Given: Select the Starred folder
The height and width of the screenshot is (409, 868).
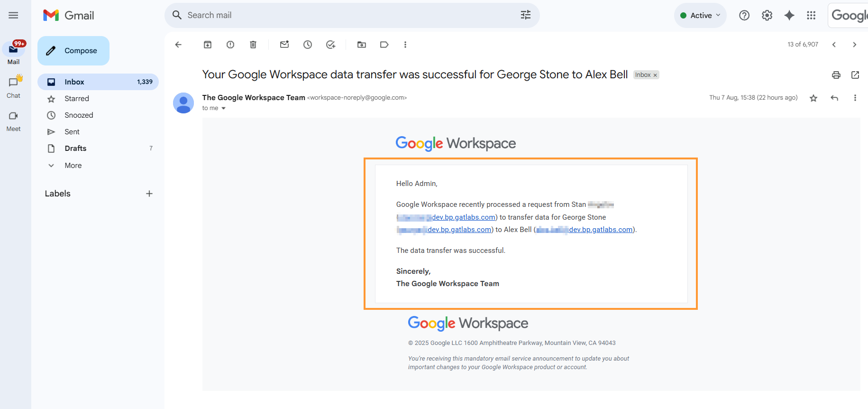Looking at the screenshot, I should click(98, 99).
